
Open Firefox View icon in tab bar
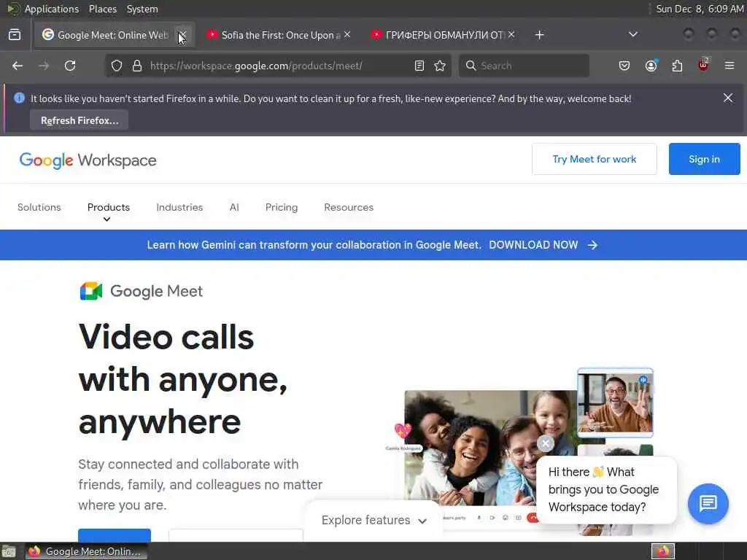[x=15, y=35]
